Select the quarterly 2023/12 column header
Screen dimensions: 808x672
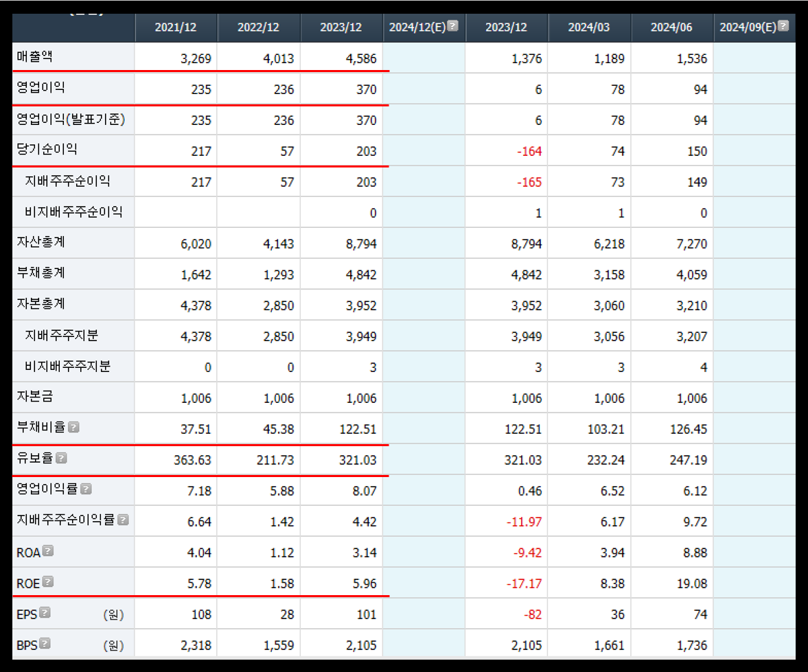[506, 27]
